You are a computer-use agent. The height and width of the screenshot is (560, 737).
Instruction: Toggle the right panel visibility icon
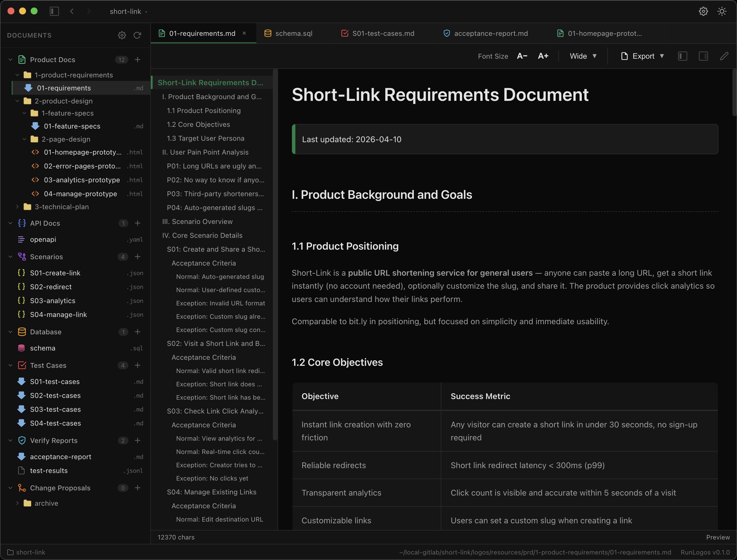pos(703,56)
